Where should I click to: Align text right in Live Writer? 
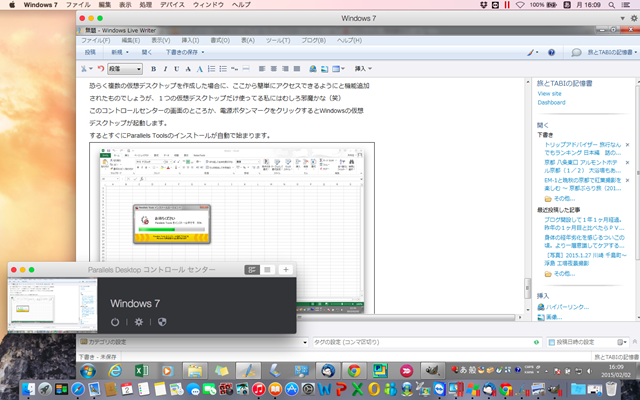click(285, 69)
